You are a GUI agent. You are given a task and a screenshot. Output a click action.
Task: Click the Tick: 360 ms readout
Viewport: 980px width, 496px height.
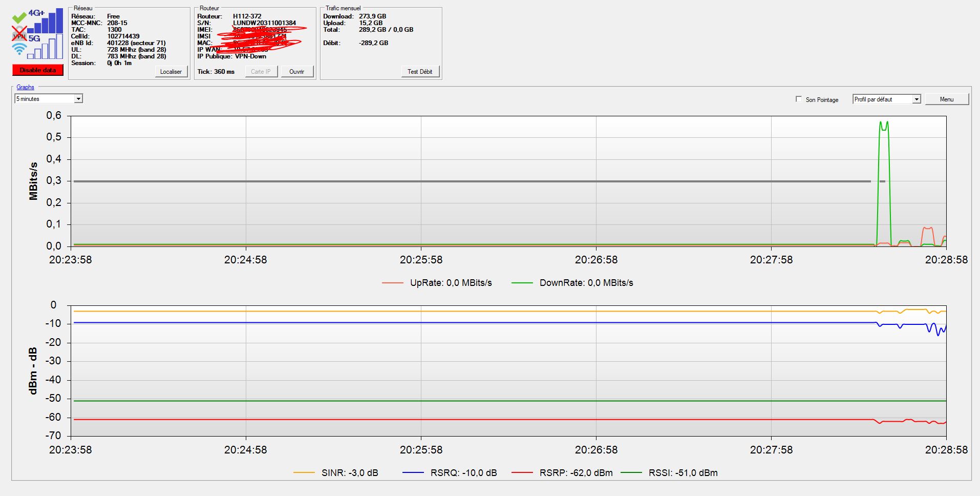pyautogui.click(x=216, y=72)
